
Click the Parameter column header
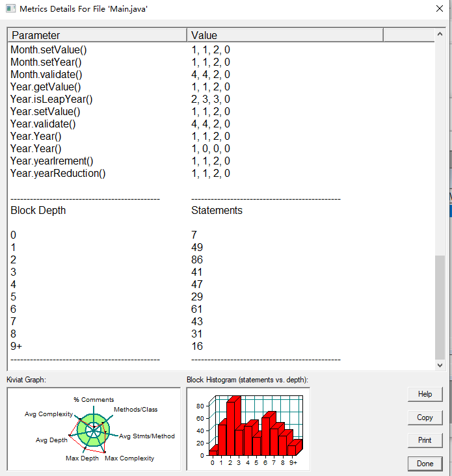[97, 35]
